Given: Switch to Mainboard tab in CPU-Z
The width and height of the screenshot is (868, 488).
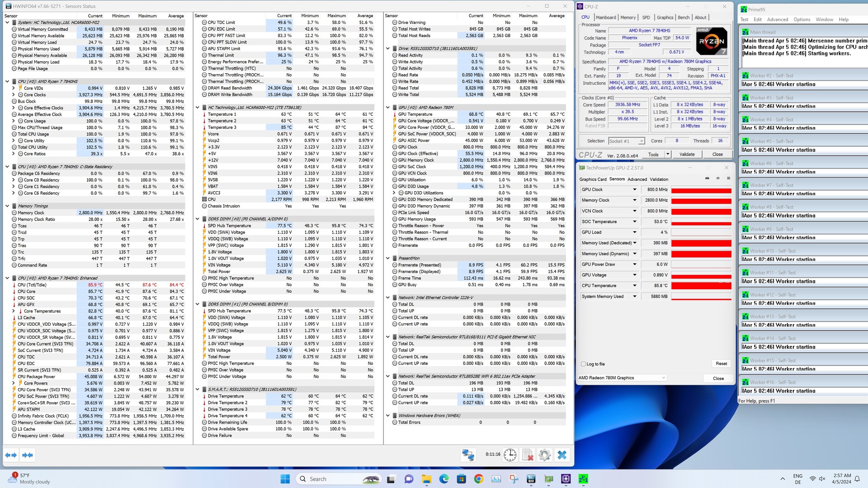Looking at the screenshot, I should click(606, 17).
